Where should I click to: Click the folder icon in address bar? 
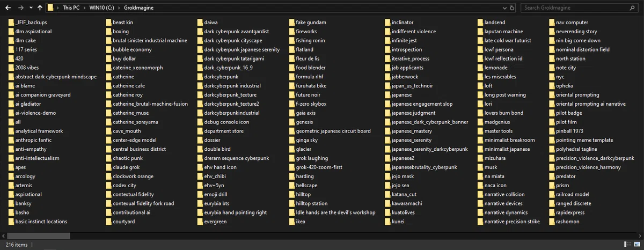point(50,8)
